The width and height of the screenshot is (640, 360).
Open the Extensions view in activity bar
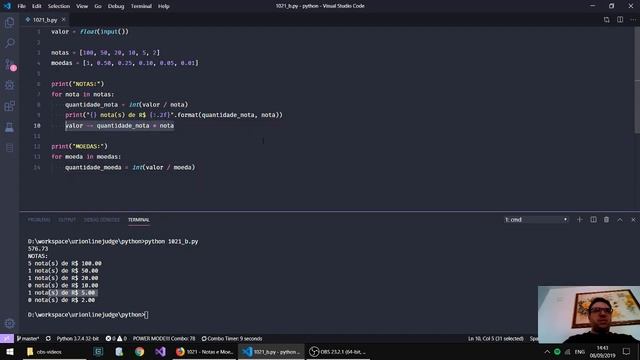coord(9,106)
